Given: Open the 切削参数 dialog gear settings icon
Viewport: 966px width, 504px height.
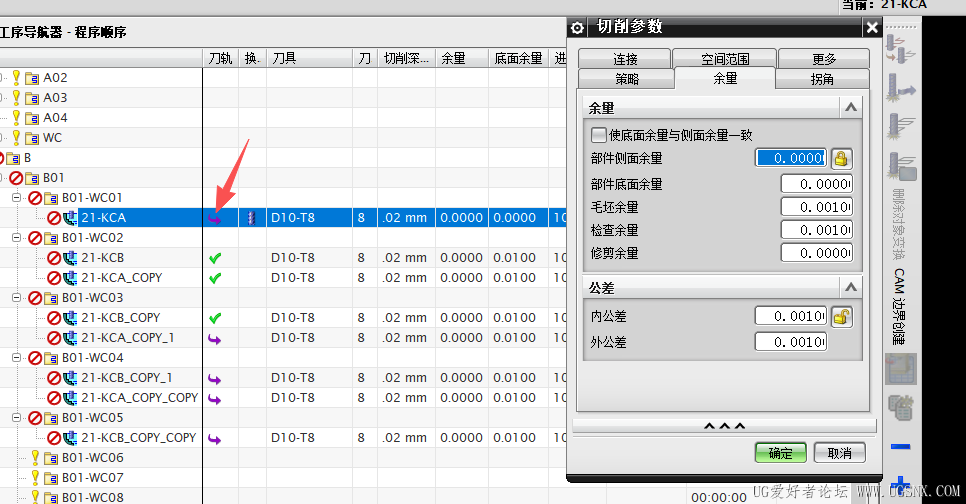Looking at the screenshot, I should [x=577, y=28].
